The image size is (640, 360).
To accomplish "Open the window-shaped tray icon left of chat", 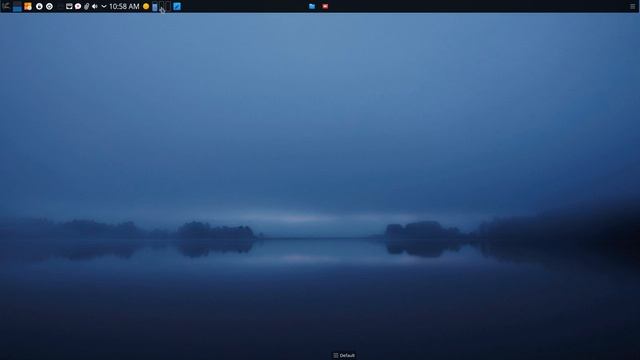I will pos(69,6).
